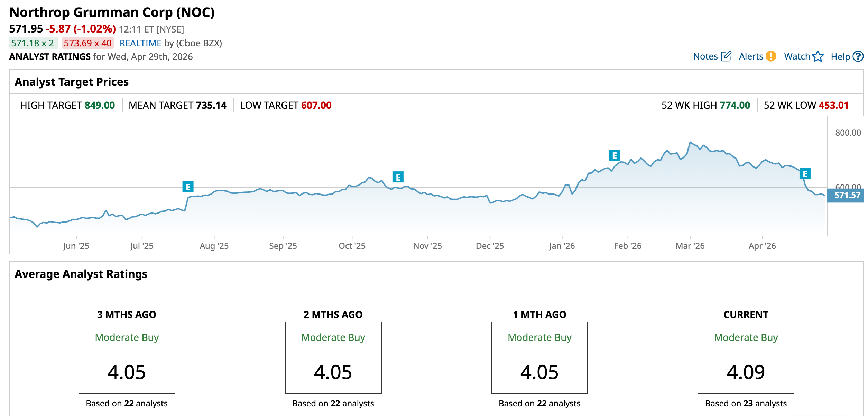Open the Help link
Image resolution: width=868 pixels, height=416 pixels.
point(840,57)
